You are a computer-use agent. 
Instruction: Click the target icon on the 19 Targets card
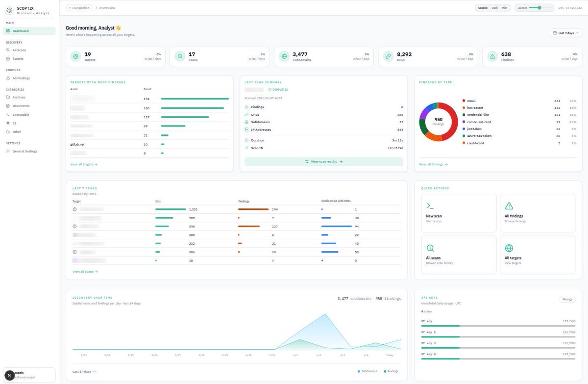point(76,56)
